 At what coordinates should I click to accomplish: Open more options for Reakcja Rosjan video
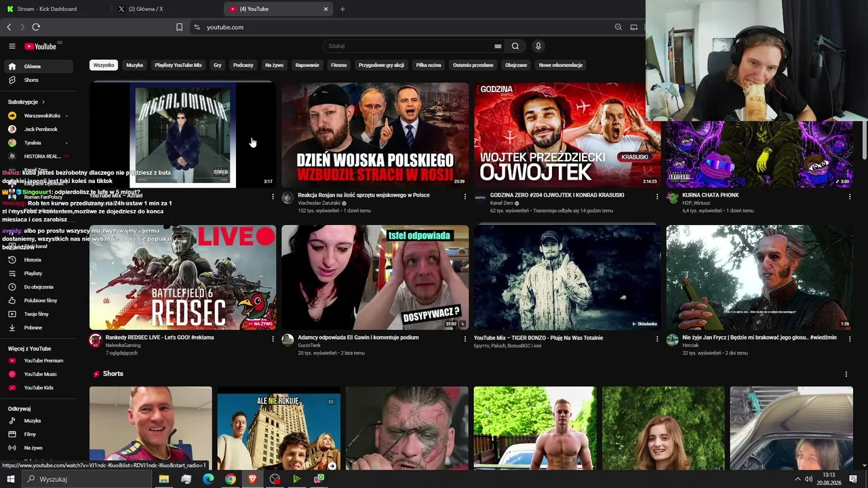click(465, 197)
